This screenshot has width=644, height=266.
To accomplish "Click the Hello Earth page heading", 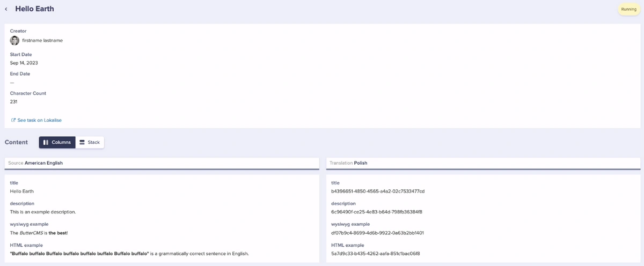I will tap(34, 9).
